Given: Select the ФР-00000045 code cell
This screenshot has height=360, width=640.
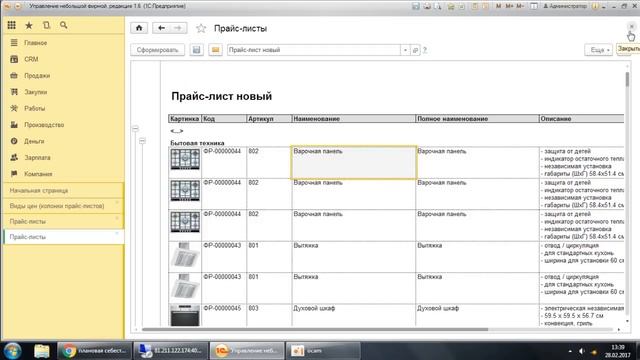Looking at the screenshot, I should coord(224,315).
